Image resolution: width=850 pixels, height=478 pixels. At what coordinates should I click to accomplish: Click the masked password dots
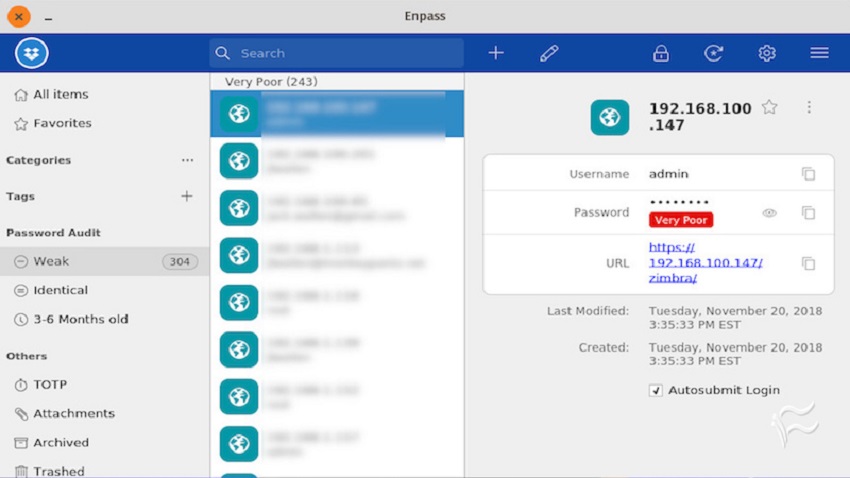point(679,202)
